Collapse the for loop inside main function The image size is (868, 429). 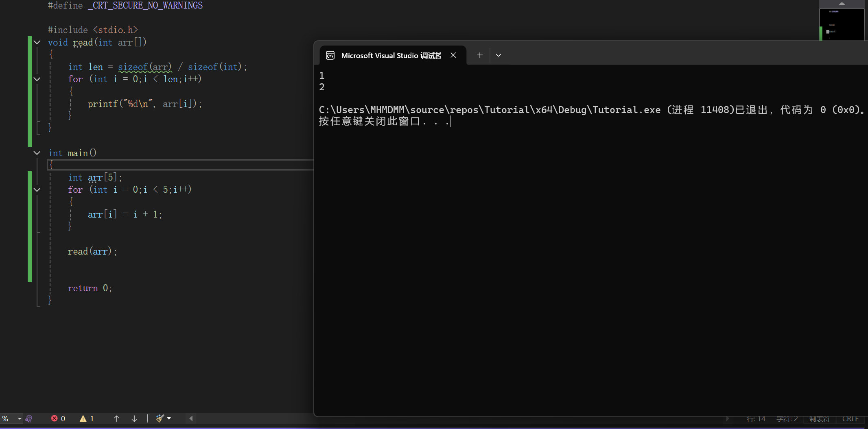coord(37,189)
